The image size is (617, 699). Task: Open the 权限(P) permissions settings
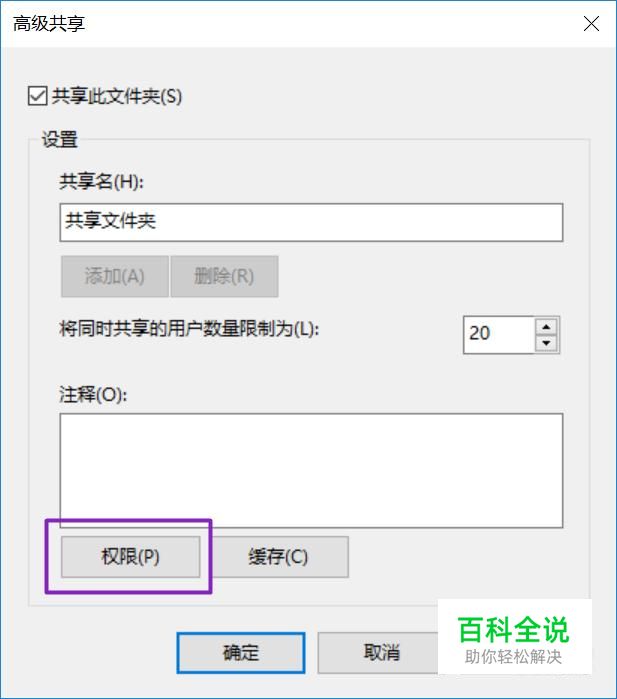click(130, 557)
